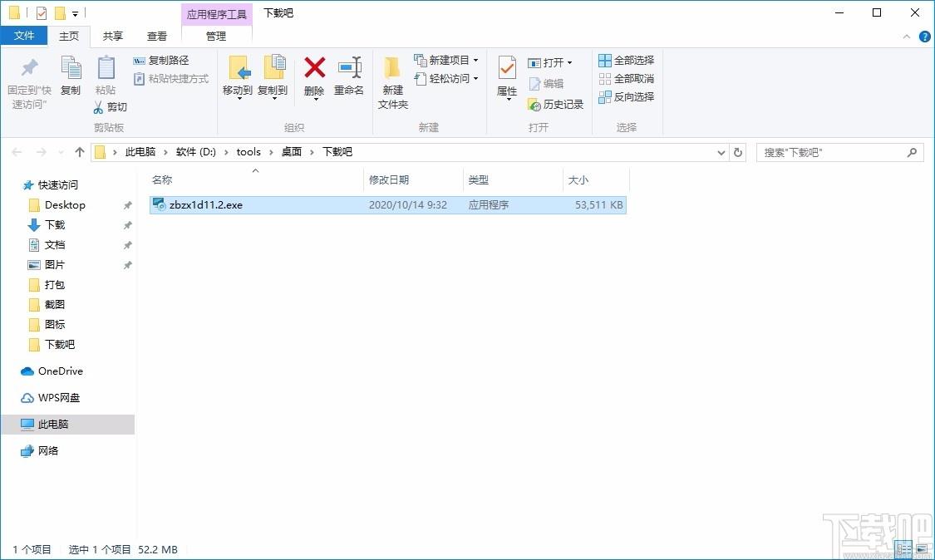
Task: Open Move to (移动到) menu
Action: click(238, 77)
